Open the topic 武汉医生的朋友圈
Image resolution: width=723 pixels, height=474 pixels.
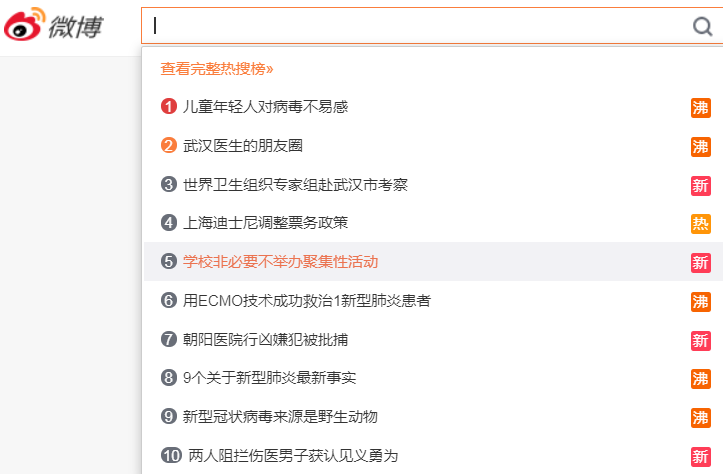pyautogui.click(x=243, y=146)
